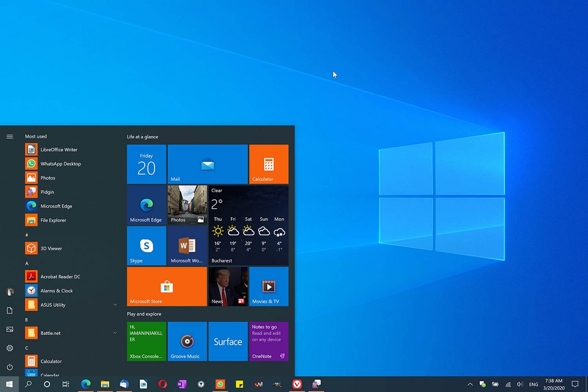
Task: Click the Power icon in Start sidebar
Action: (x=10, y=367)
